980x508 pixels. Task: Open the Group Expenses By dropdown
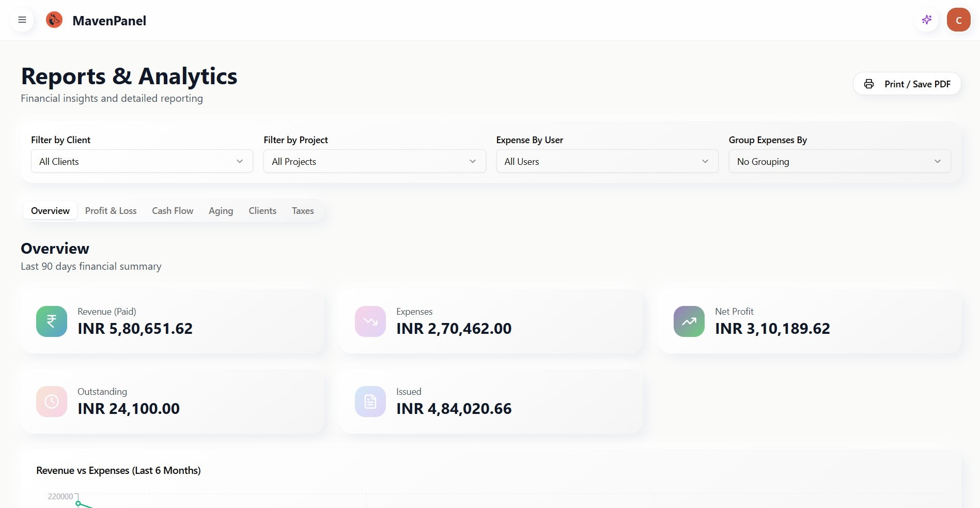pos(839,161)
